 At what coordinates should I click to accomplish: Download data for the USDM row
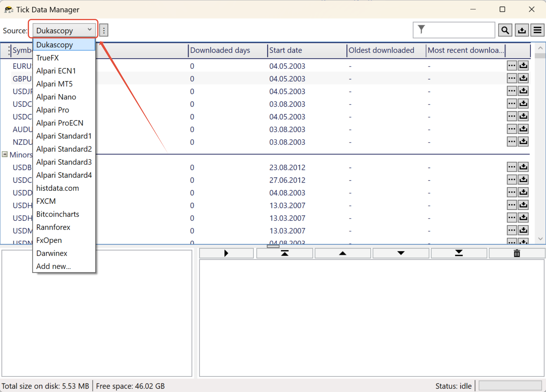pyautogui.click(x=523, y=230)
